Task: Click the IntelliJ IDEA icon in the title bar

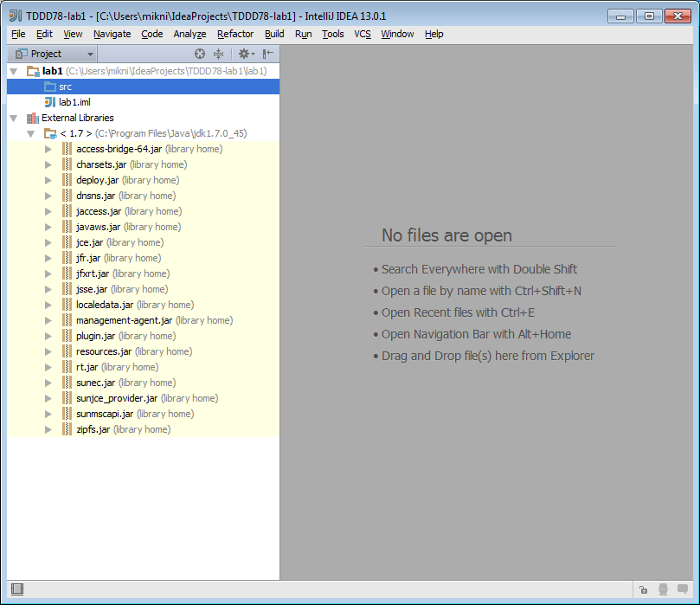Action: point(16,16)
